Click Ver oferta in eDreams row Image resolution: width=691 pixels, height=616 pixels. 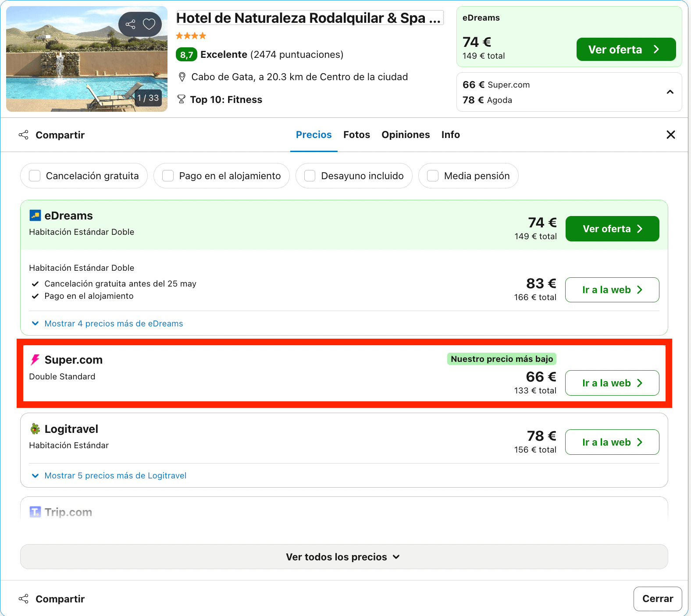point(612,229)
